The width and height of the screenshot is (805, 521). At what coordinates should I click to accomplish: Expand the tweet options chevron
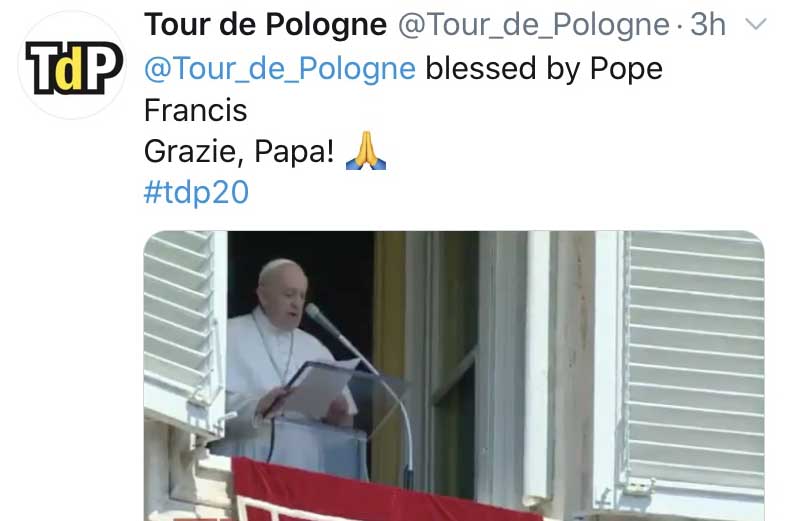pos(755,24)
